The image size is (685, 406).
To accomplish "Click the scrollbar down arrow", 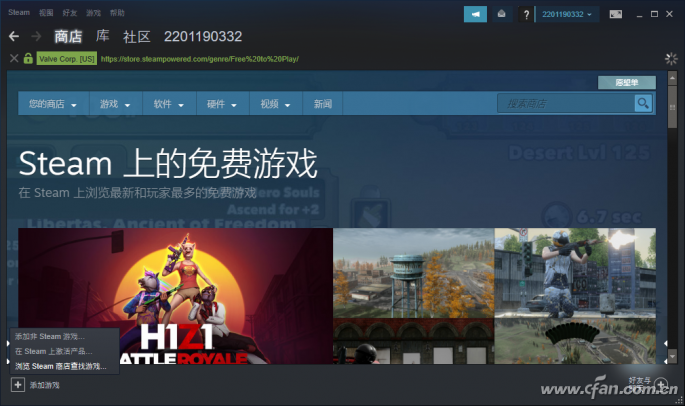I will [672, 359].
